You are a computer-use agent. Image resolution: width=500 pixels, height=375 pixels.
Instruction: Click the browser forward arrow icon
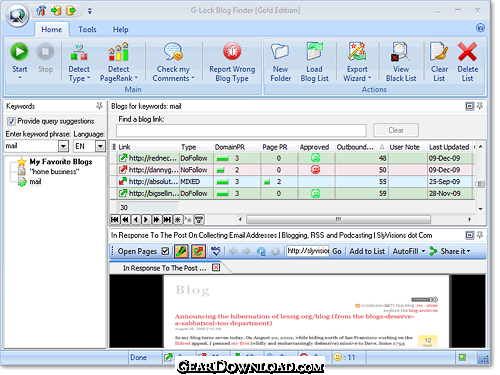247,251
